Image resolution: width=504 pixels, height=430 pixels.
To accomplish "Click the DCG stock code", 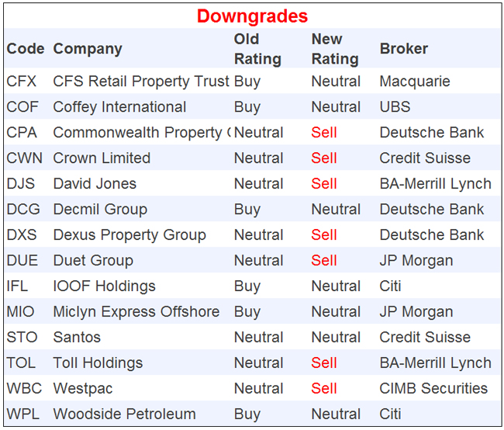I will tap(22, 210).
